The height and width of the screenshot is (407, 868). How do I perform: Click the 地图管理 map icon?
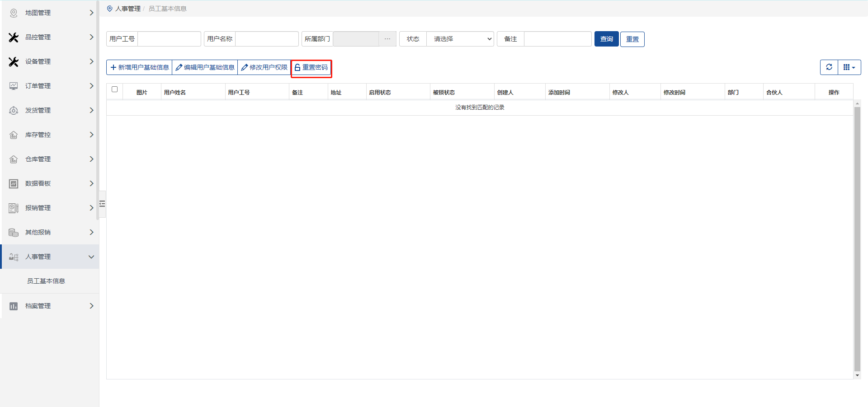click(14, 13)
